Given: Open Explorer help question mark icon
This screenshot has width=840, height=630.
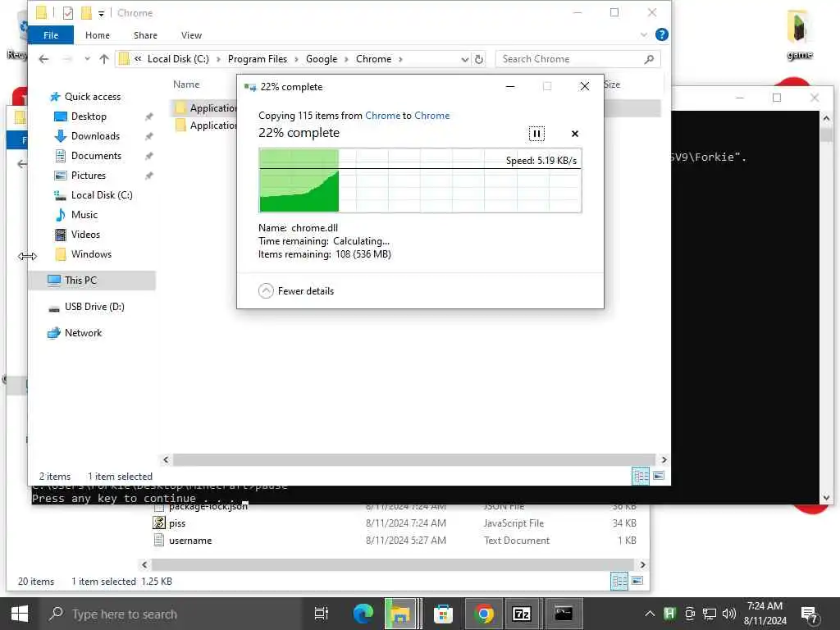Looking at the screenshot, I should tap(662, 34).
